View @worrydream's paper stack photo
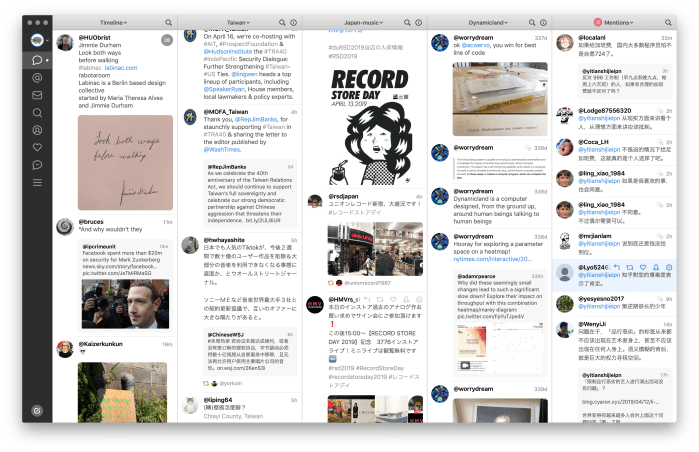 (500, 99)
